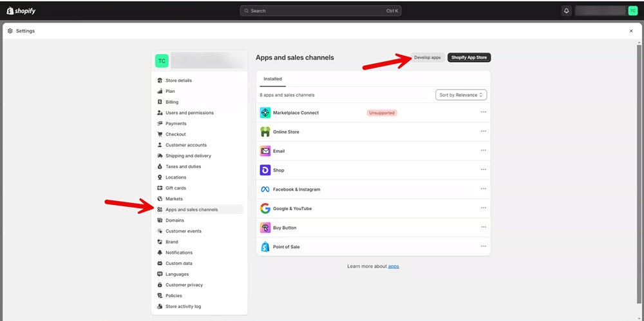Screen dimensions: 644x321
Task: Click the Notifications bell icon in sidebar
Action: pyautogui.click(x=160, y=253)
